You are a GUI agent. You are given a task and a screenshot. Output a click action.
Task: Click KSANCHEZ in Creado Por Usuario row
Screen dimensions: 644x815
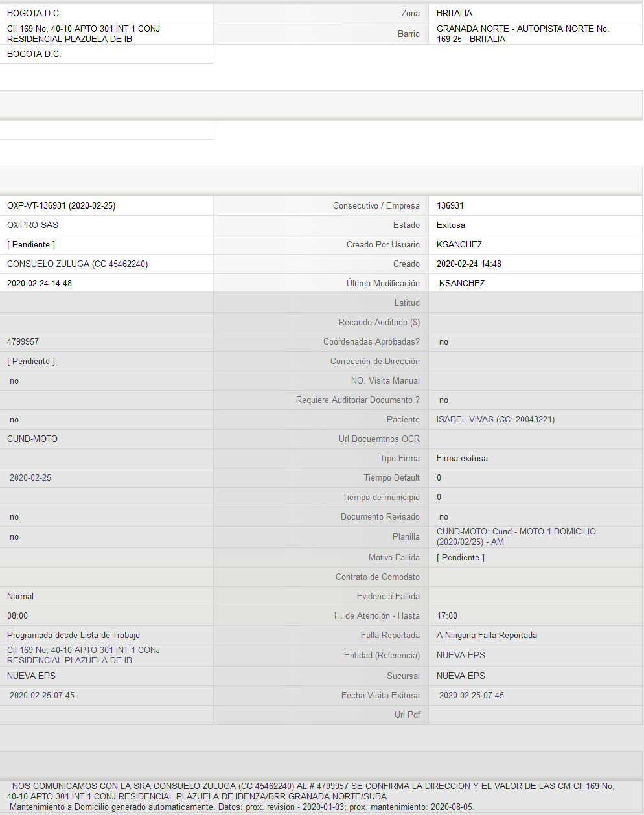pyautogui.click(x=459, y=244)
